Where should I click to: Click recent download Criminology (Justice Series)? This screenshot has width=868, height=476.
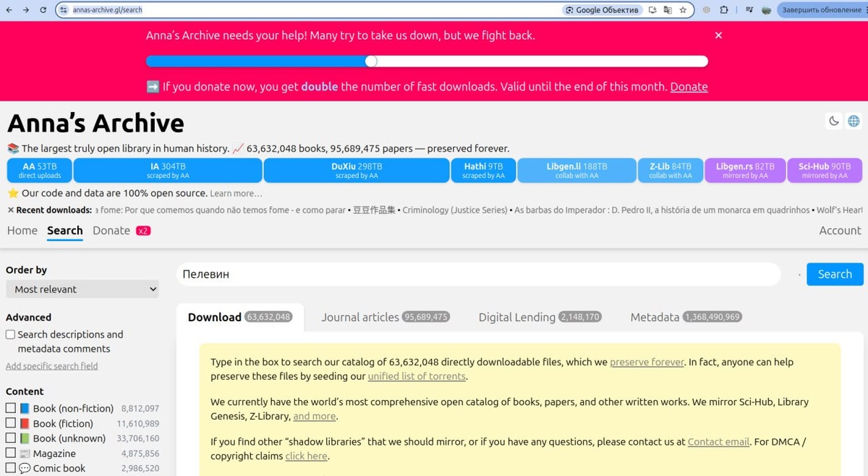455,210
